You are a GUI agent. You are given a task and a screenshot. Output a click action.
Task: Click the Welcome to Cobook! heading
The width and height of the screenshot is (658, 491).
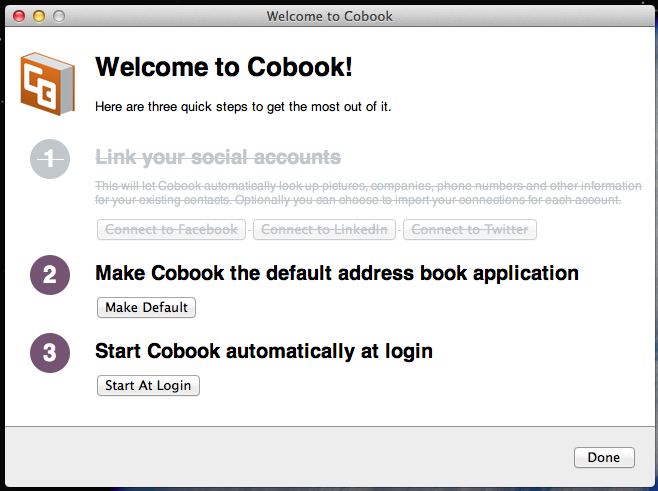(x=223, y=67)
